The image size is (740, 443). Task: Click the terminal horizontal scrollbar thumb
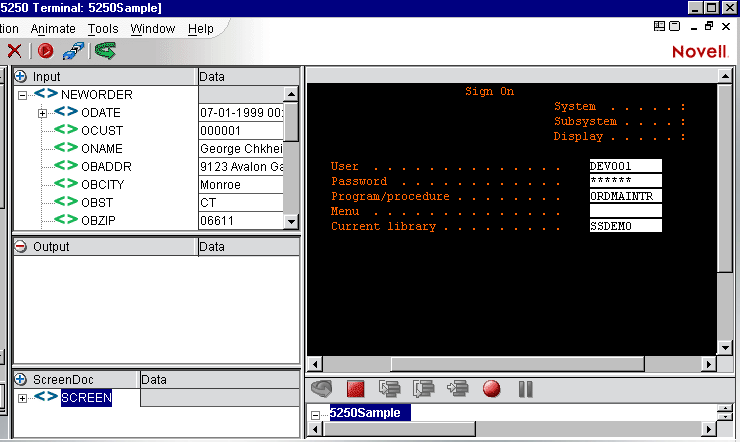pos(518,364)
